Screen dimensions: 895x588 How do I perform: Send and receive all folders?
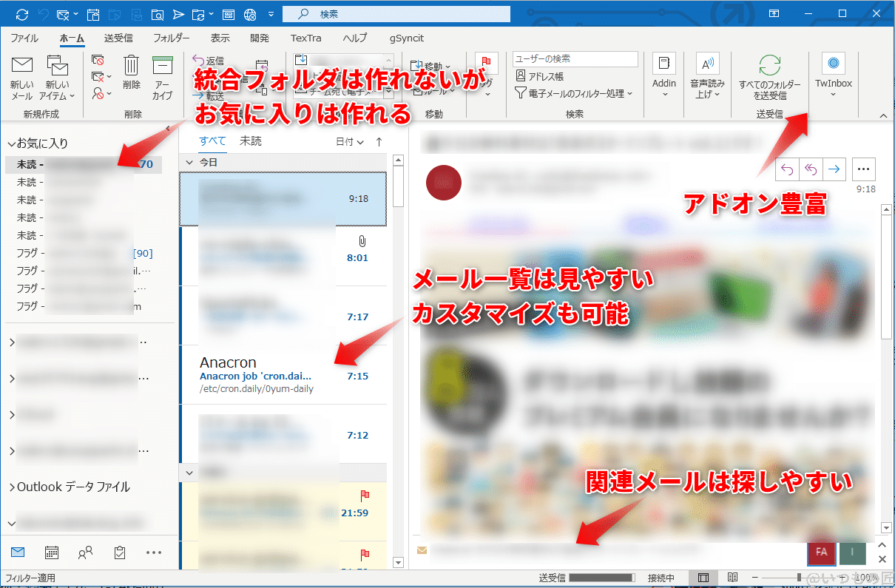769,78
